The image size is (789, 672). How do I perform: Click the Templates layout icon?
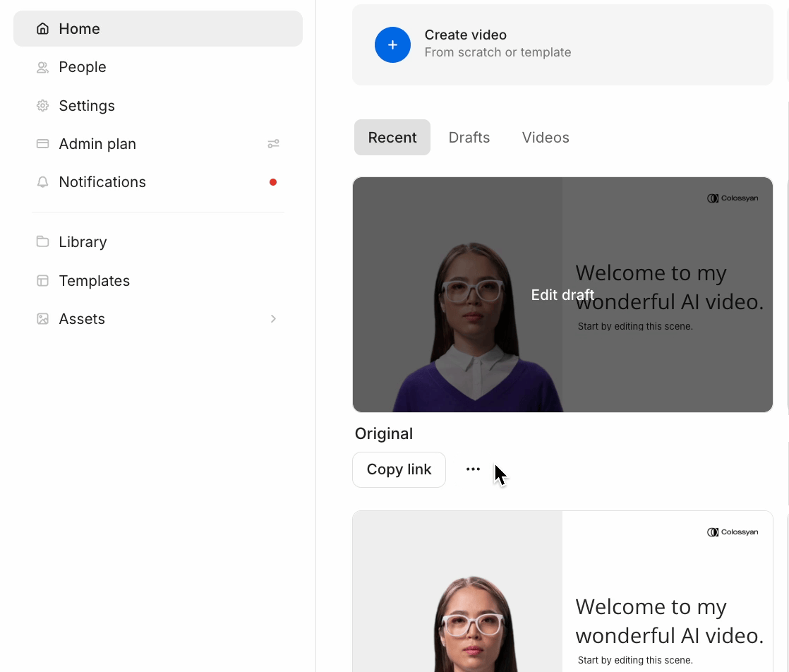pyautogui.click(x=43, y=280)
